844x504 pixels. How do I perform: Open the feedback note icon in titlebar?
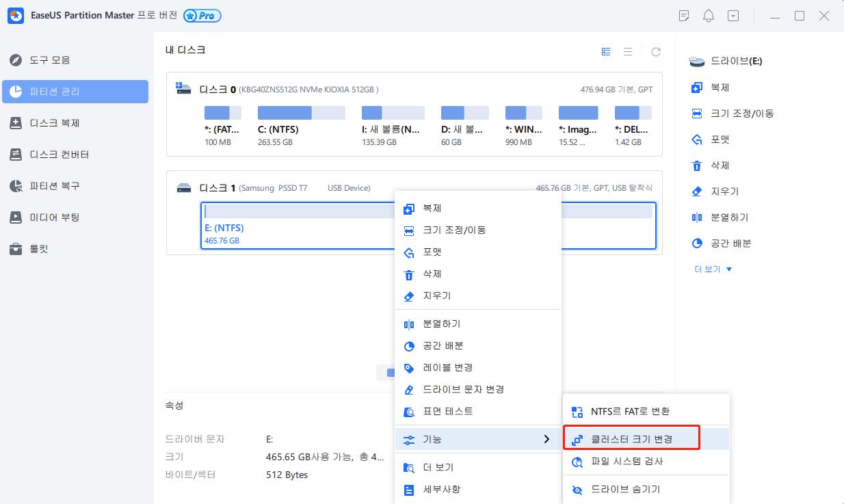coord(684,15)
